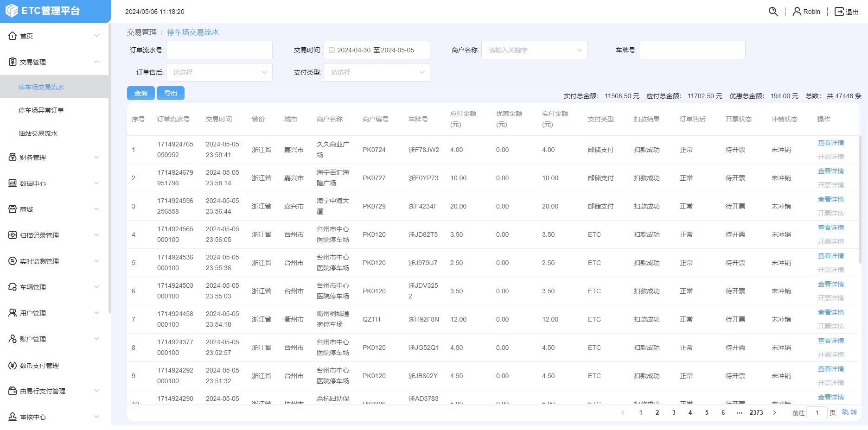Click the Robin user profile icon
The image size is (868, 430).
(x=797, y=12)
